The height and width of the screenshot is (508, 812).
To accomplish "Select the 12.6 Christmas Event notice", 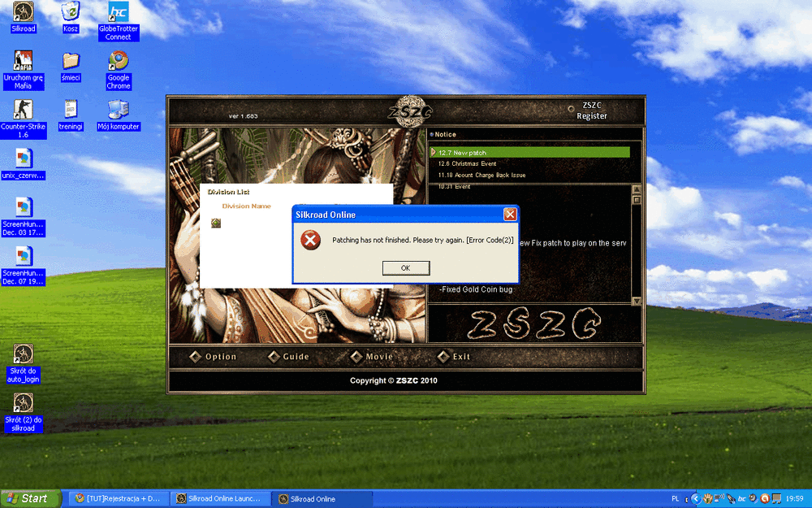I will tap(467, 164).
